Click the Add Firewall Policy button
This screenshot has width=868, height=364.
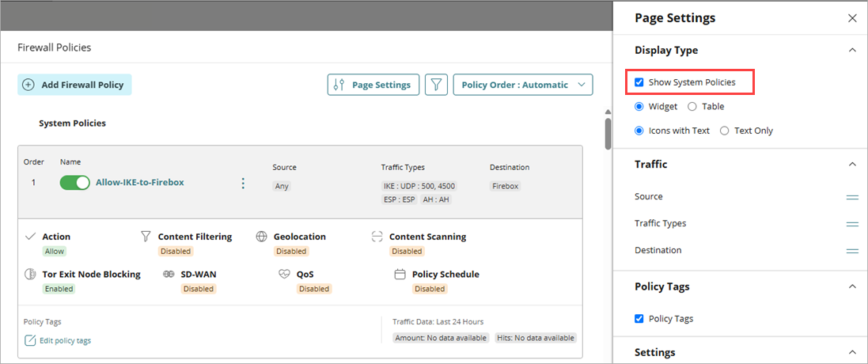coord(74,85)
